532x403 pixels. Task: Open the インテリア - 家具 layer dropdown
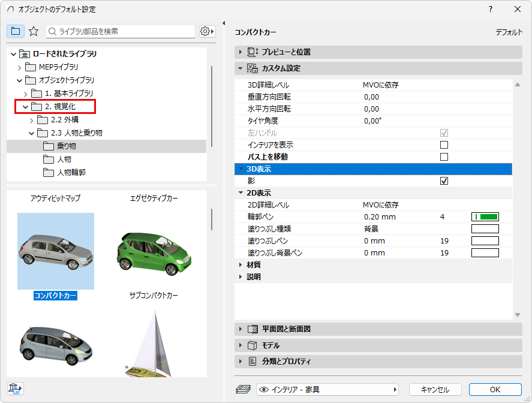click(327, 389)
